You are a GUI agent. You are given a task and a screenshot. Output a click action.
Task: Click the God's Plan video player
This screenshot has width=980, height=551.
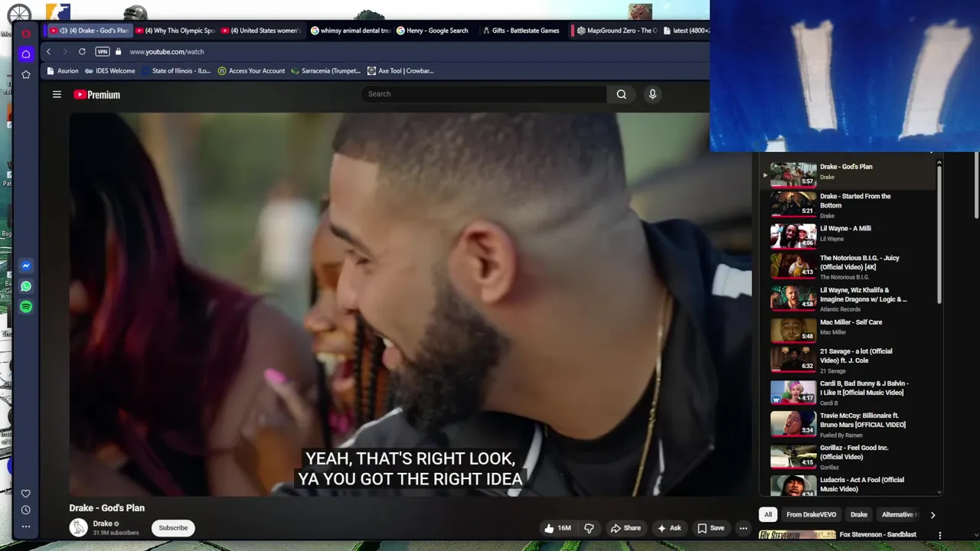pyautogui.click(x=410, y=305)
